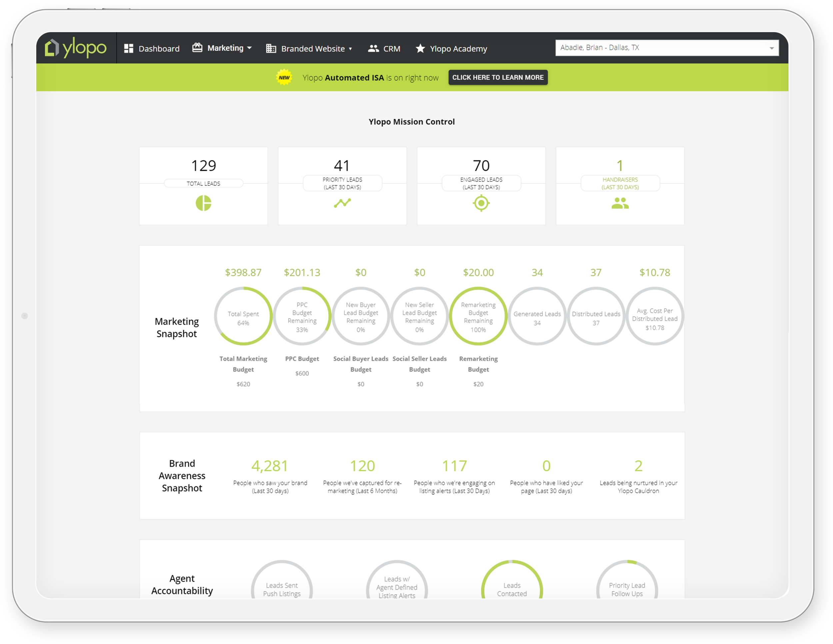
Task: Click the 4,281 people who saw your brand figure
Action: coord(270,466)
